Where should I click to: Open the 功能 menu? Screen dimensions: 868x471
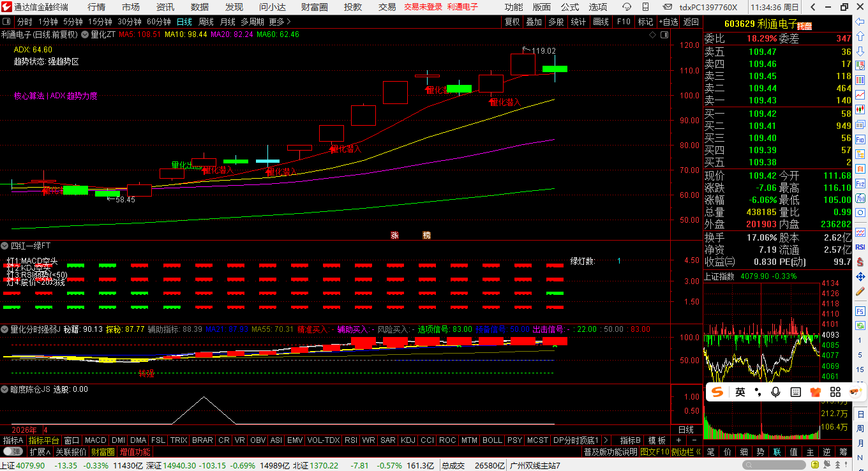click(514, 7)
